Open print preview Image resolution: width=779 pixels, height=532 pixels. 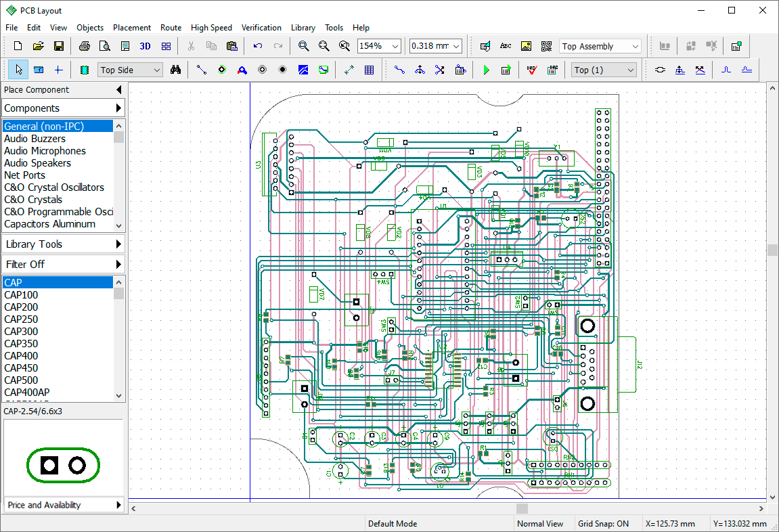point(105,46)
